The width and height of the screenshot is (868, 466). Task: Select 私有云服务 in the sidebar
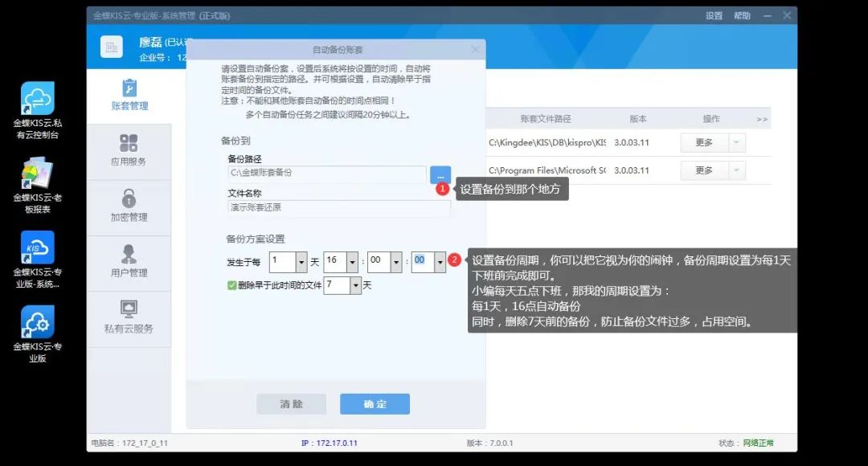click(129, 319)
